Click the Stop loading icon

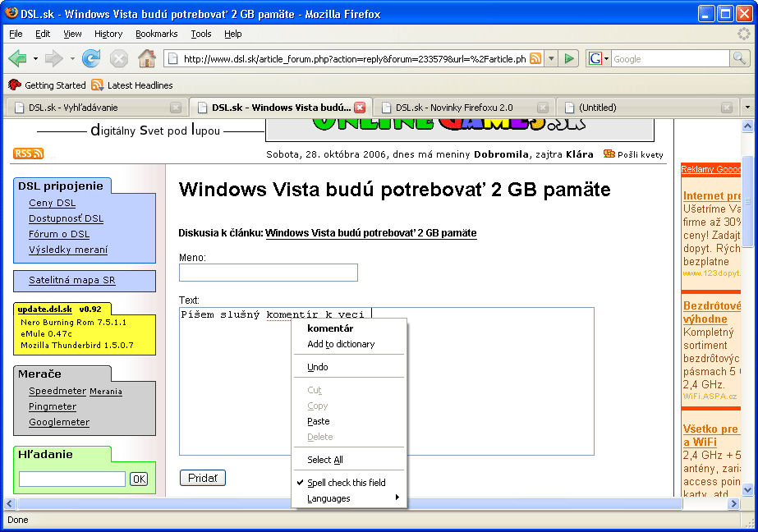[x=119, y=59]
